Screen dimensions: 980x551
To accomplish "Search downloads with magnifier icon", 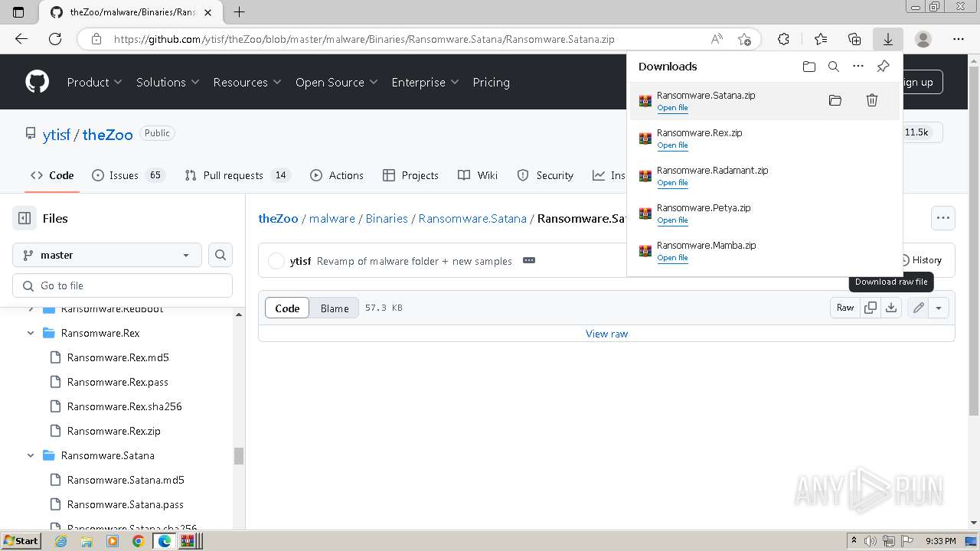I will click(834, 67).
